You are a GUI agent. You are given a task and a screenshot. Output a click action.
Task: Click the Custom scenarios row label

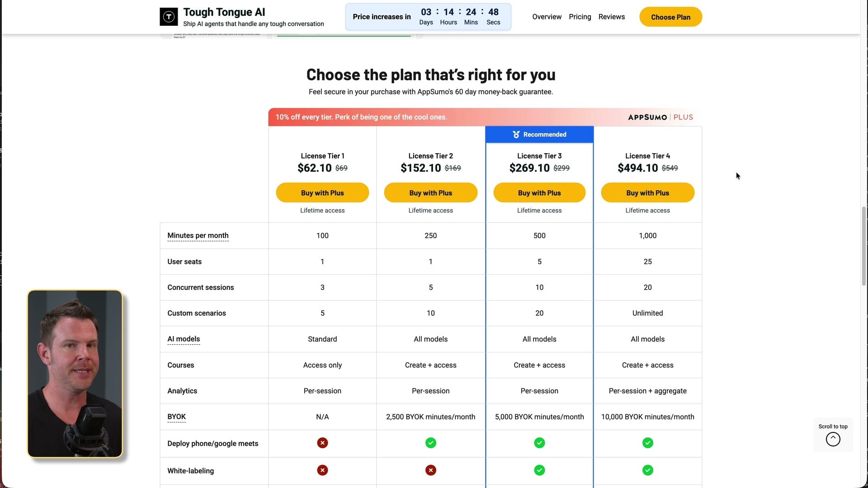[197, 313]
